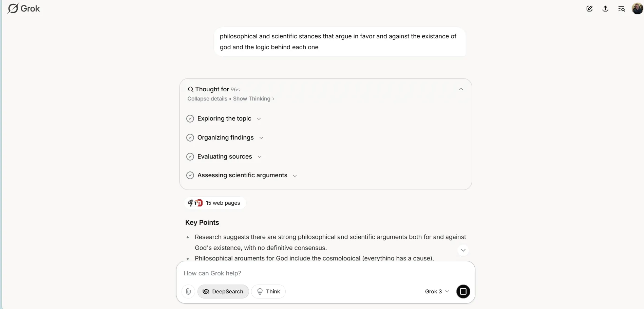The image size is (644, 309).
Task: Click the Collapse details link
Action: 207,99
